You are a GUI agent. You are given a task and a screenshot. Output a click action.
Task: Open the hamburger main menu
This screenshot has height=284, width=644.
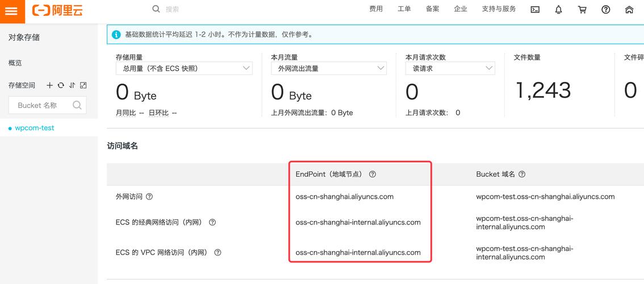(x=12, y=11)
